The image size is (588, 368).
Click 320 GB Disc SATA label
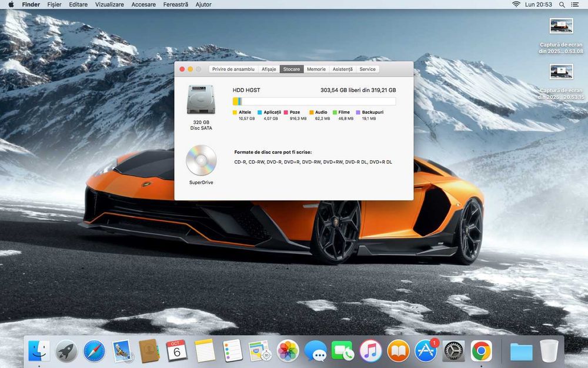click(201, 125)
